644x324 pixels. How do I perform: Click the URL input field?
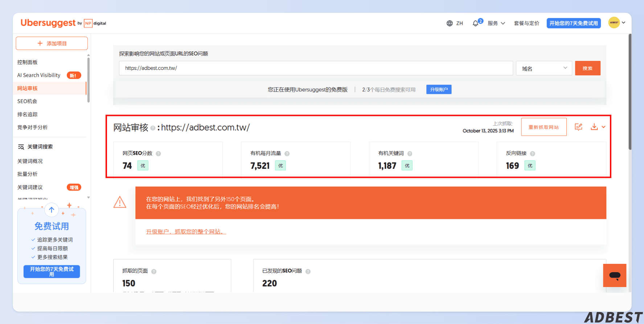(x=316, y=68)
